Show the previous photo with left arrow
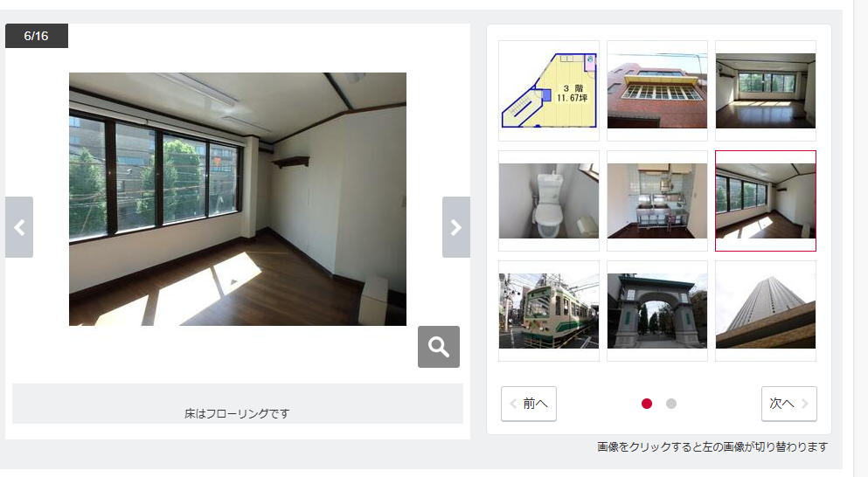The height and width of the screenshot is (477, 868). click(19, 227)
